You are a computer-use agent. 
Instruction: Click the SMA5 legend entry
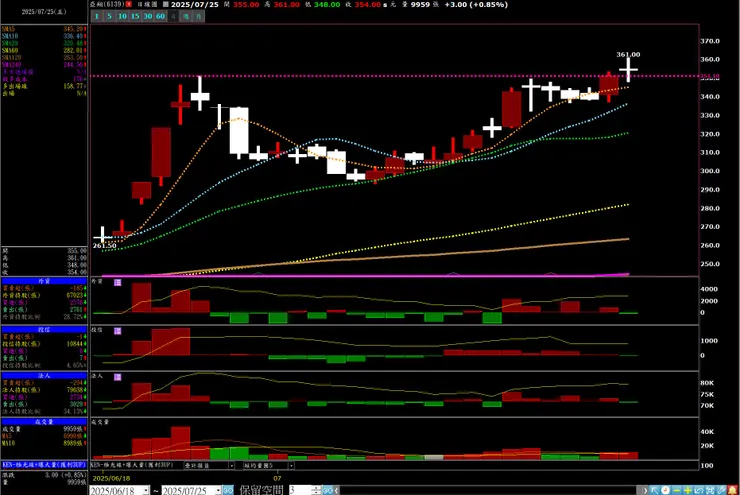(44, 29)
